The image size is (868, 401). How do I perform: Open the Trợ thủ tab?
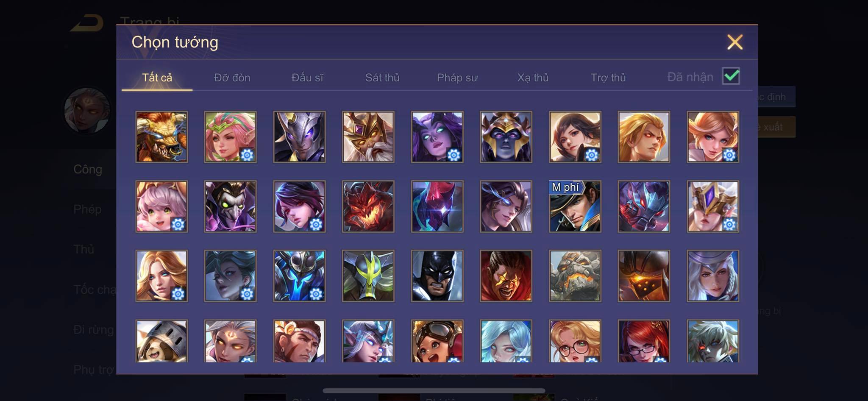coord(608,78)
